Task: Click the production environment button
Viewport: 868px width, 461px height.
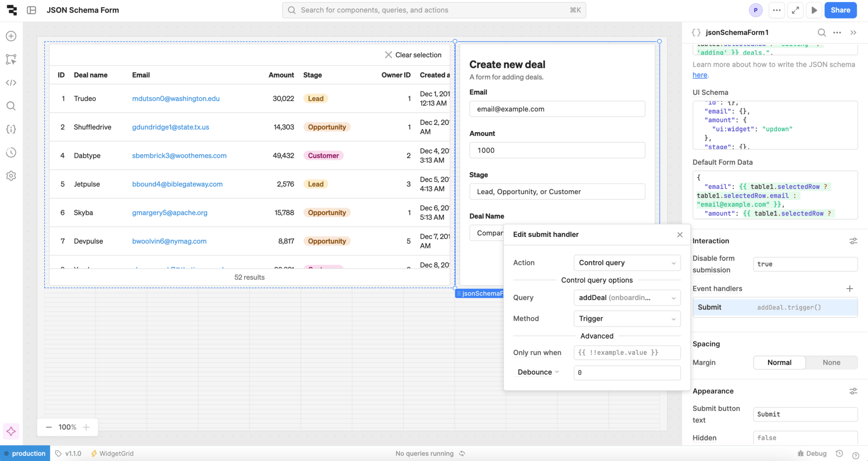Action: 25,453
